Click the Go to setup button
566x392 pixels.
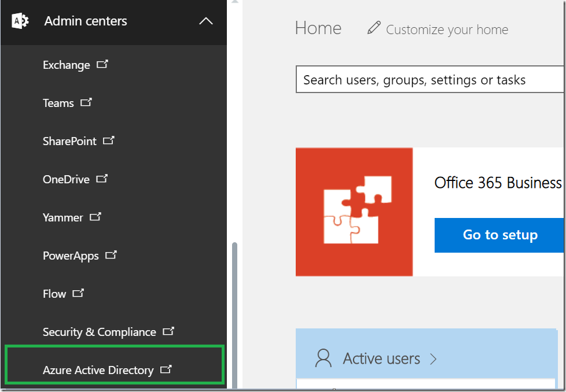coord(499,235)
